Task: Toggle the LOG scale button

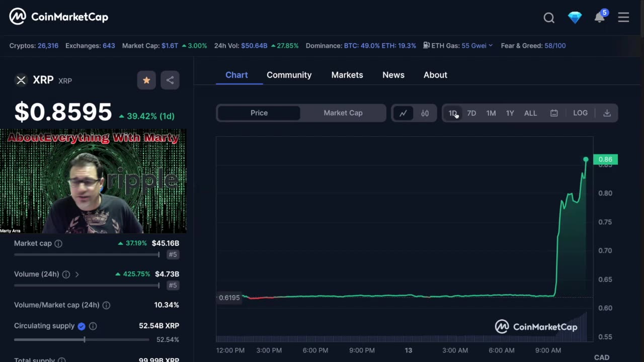Action: [x=580, y=113]
